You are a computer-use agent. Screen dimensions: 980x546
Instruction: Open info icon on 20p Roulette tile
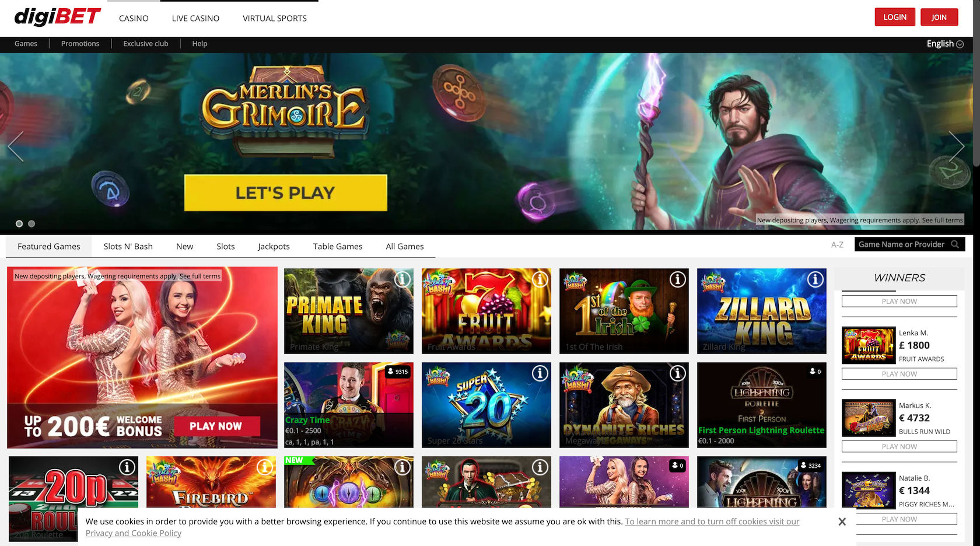point(127,467)
